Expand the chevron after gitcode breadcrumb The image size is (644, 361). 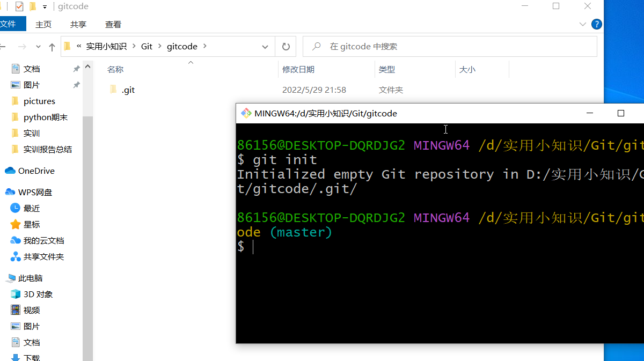(x=205, y=47)
